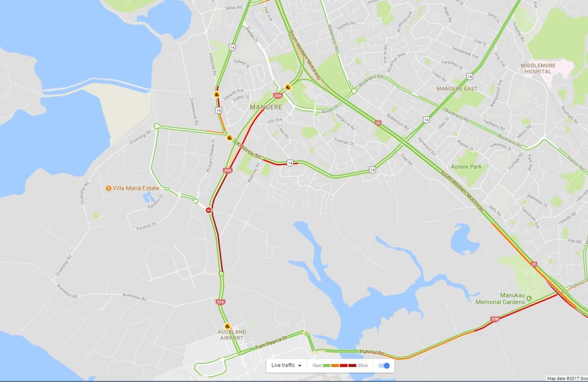Select the roadwork icon at Kirkbride Rd junction
This screenshot has width=588, height=382.
(230, 138)
